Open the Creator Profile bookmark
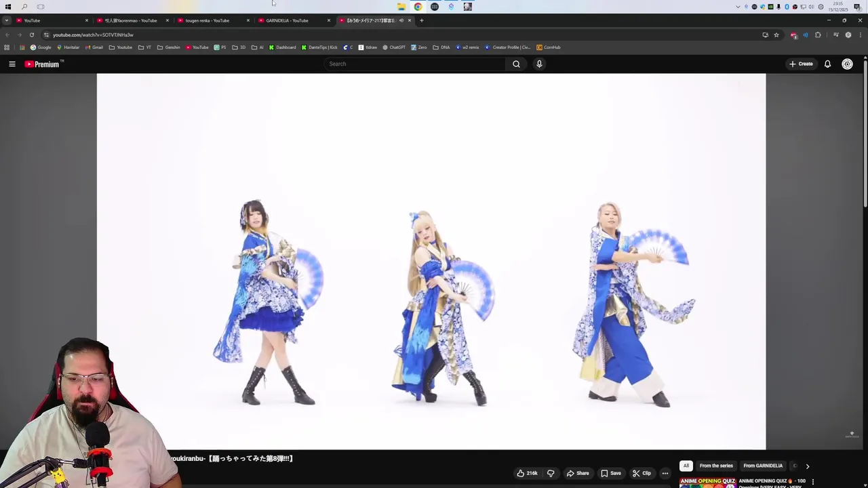The image size is (868, 488). pyautogui.click(x=508, y=47)
